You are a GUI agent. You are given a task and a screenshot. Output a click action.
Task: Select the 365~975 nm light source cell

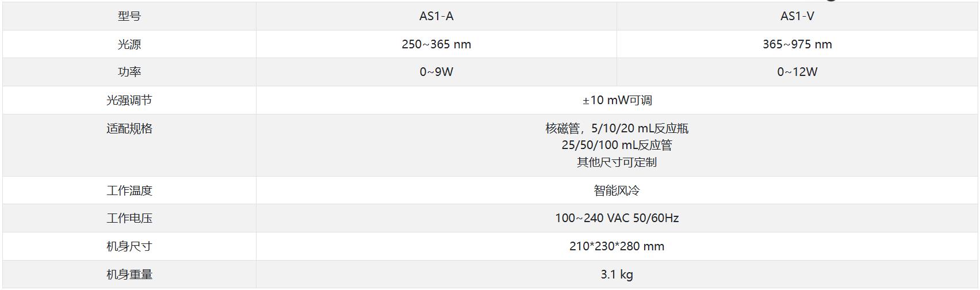click(797, 44)
